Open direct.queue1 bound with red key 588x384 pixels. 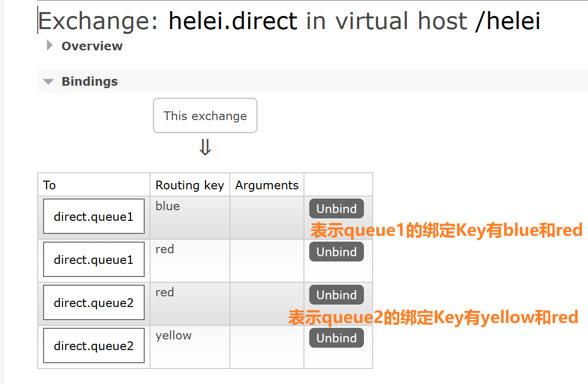tap(93, 260)
